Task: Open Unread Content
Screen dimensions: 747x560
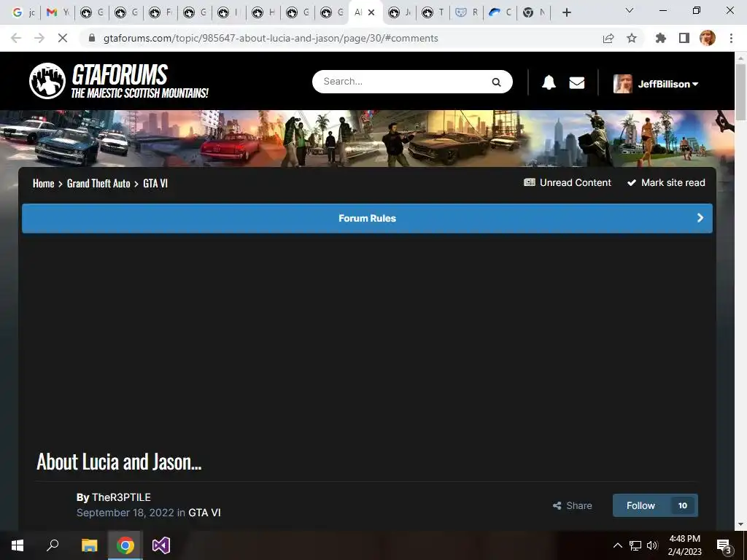Action: [568, 183]
